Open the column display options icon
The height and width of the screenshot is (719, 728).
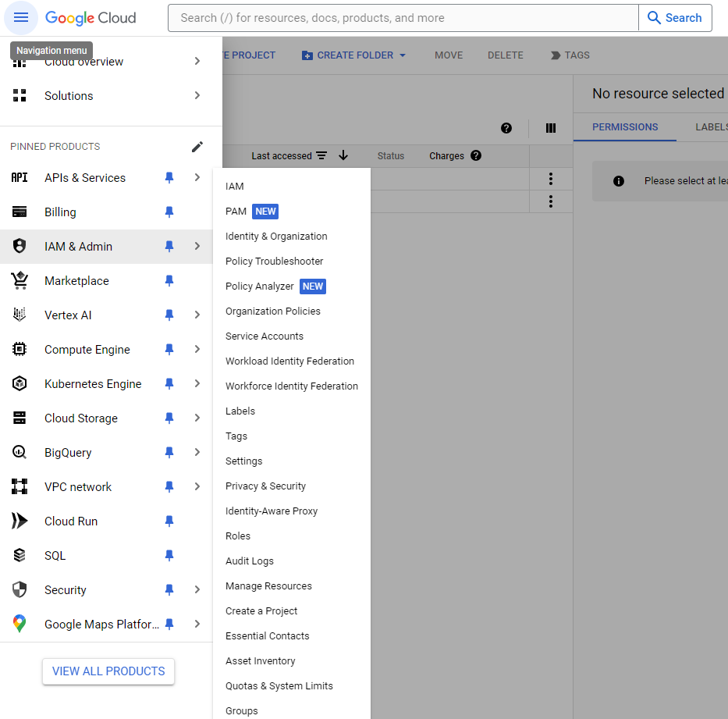point(551,129)
